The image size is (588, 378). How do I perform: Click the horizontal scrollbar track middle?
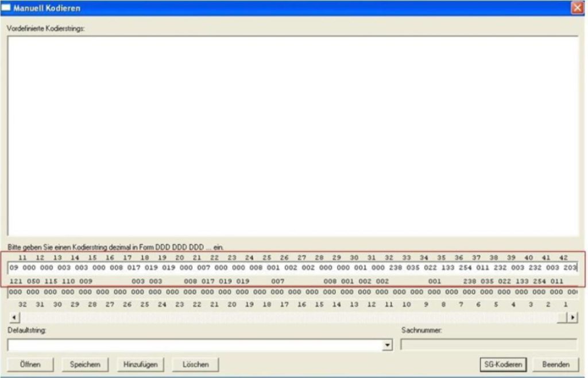click(x=293, y=318)
